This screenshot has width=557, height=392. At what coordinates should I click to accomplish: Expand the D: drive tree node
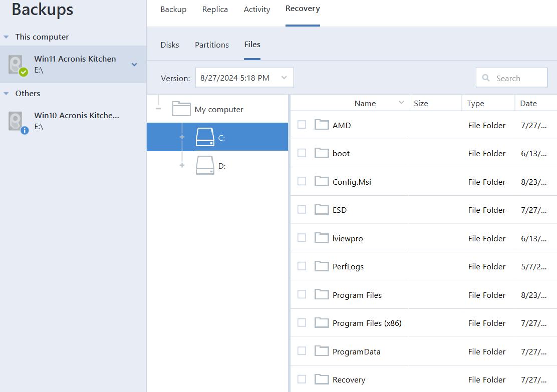182,165
